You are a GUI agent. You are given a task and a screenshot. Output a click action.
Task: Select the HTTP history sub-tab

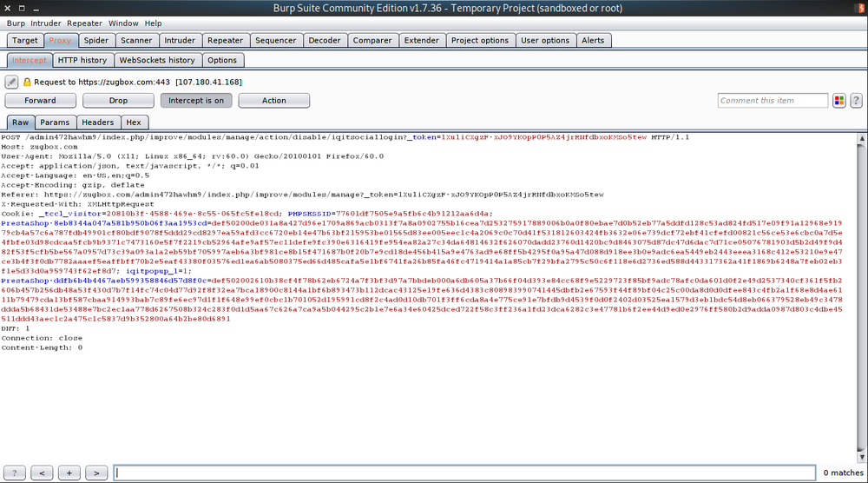click(82, 61)
